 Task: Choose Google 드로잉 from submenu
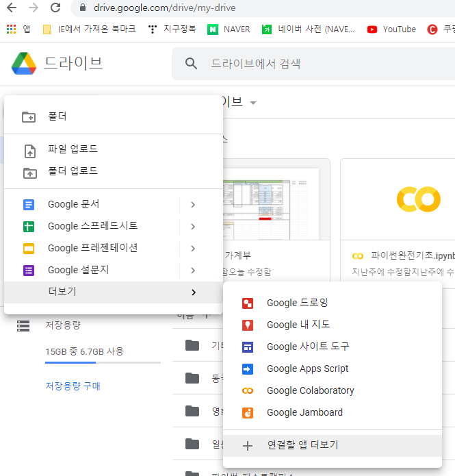tap(333, 303)
